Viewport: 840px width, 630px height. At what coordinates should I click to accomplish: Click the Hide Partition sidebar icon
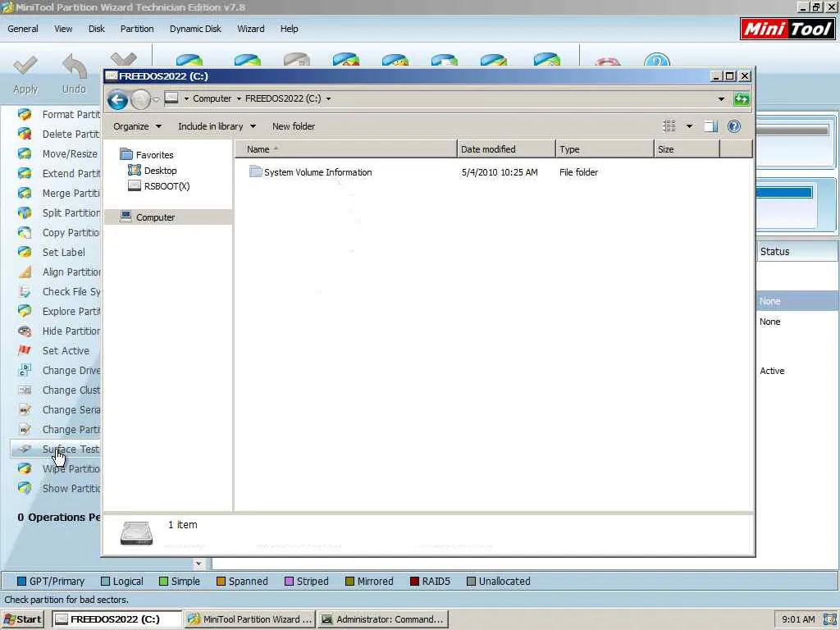click(25, 331)
